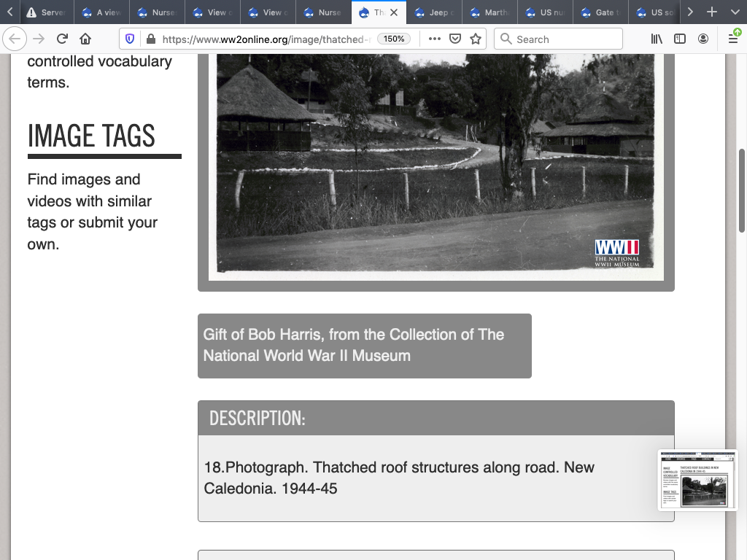Image resolution: width=747 pixels, height=560 pixels.
Task: Switch to the Server tab with warning
Action: [x=45, y=12]
